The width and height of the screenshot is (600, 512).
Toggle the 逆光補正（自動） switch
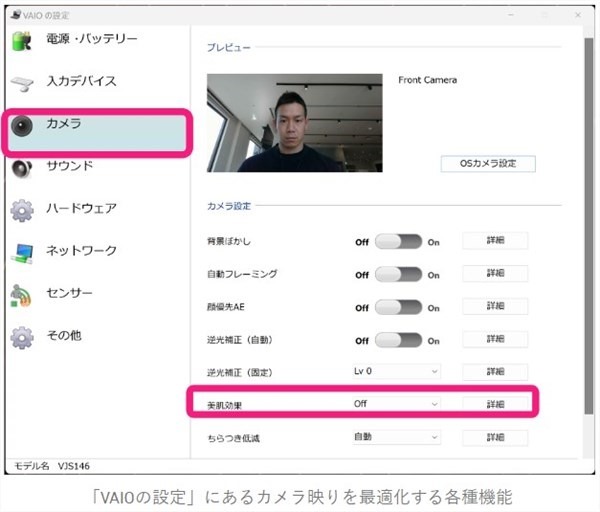pos(398,341)
